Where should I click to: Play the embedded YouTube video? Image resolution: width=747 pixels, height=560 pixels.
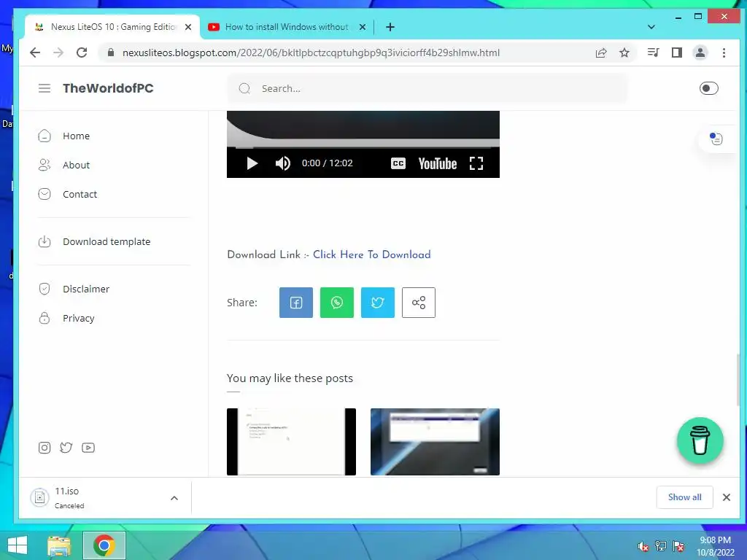point(252,163)
